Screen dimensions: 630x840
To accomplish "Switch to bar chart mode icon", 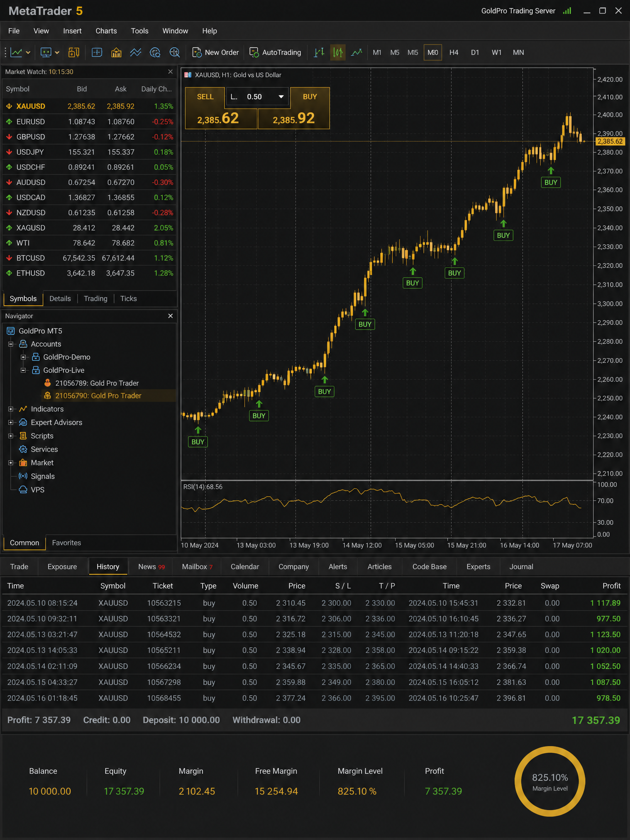I will [319, 52].
